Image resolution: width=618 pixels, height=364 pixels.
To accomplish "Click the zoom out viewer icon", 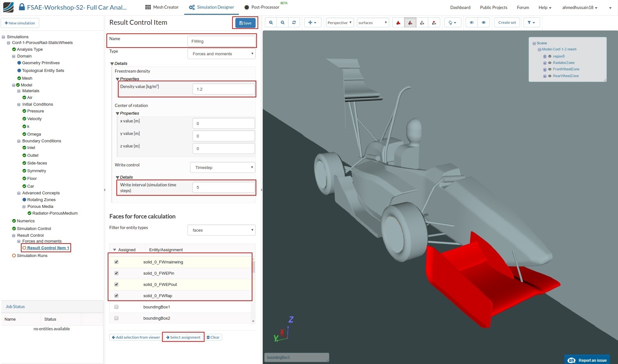I will [x=282, y=22].
